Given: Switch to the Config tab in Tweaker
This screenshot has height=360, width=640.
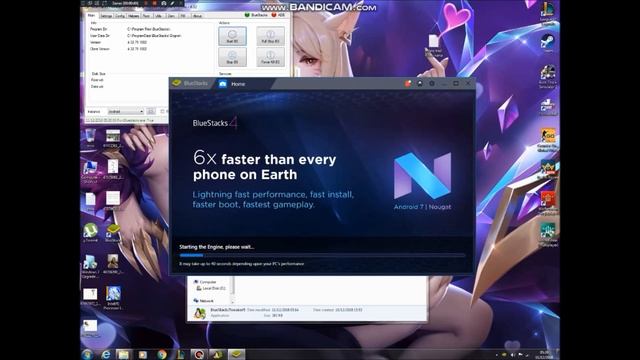Looking at the screenshot, I should 120,16.
